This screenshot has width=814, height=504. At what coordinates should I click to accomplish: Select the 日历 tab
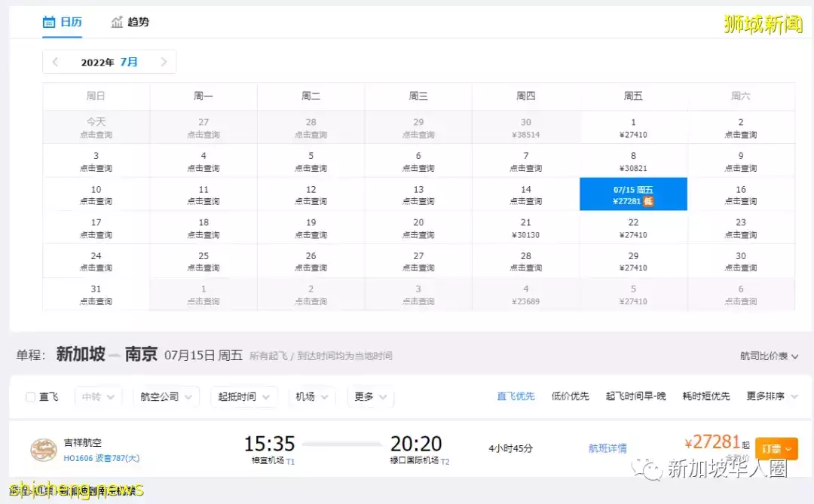70,22
